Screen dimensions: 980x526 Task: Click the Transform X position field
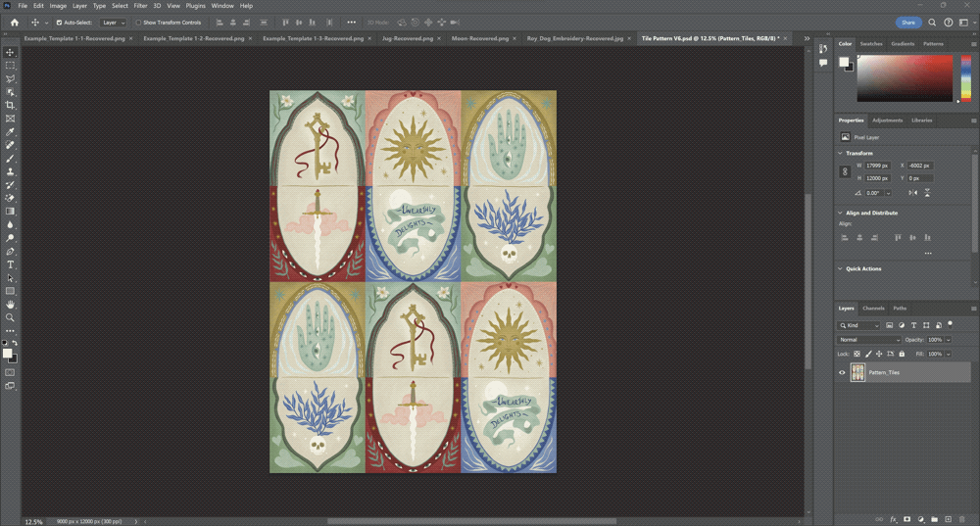pyautogui.click(x=920, y=166)
